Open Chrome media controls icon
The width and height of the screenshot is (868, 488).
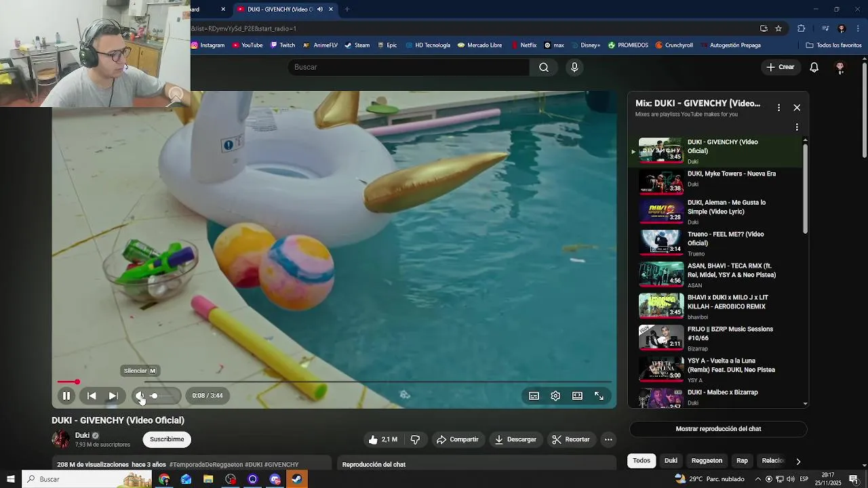coord(825,28)
